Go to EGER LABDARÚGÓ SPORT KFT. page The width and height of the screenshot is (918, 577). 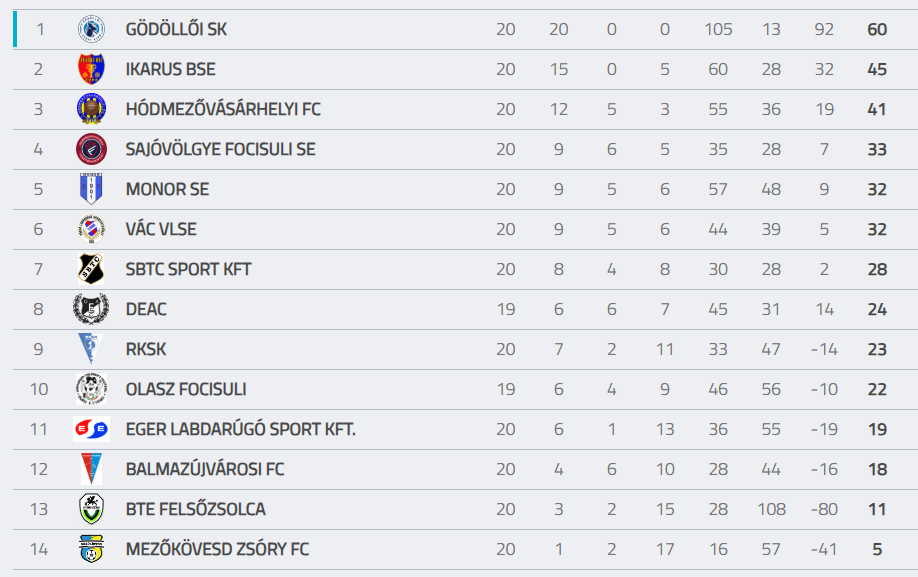[x=241, y=429]
